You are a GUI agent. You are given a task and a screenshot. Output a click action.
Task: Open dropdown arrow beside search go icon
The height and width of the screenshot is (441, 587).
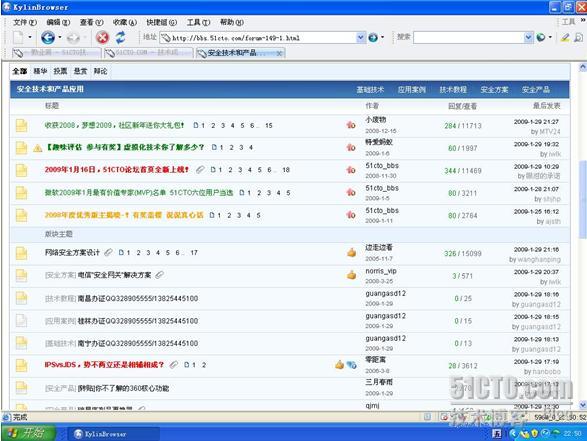click(x=550, y=37)
